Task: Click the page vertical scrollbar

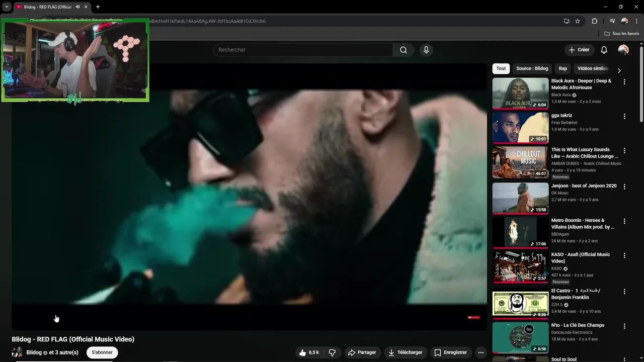Action: click(x=641, y=83)
